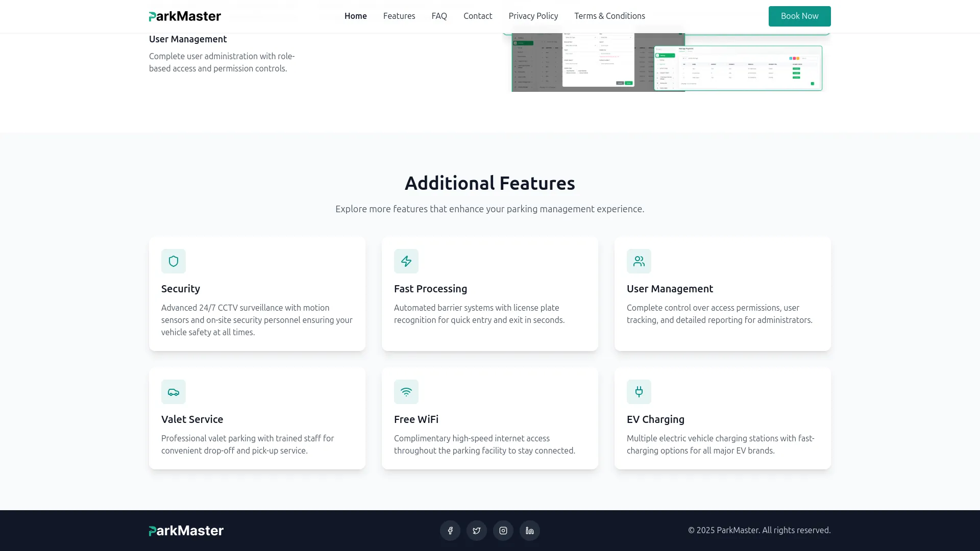Click the EV Charging plug icon
The height and width of the screenshot is (551, 980).
(x=639, y=392)
